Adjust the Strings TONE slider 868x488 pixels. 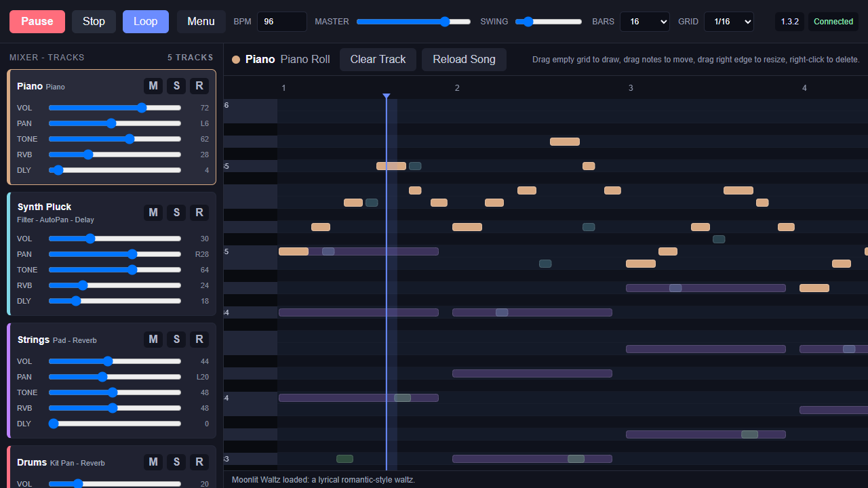click(x=115, y=392)
